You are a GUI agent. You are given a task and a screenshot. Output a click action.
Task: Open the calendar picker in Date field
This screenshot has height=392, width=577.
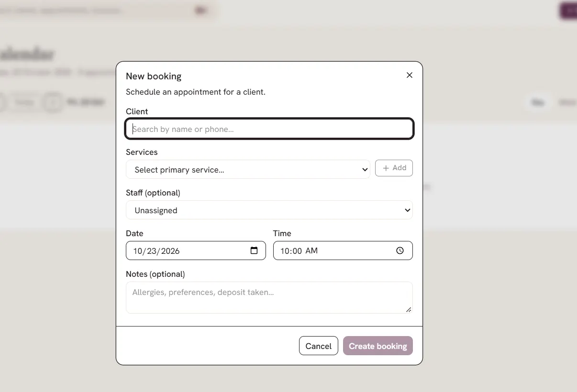(x=254, y=250)
